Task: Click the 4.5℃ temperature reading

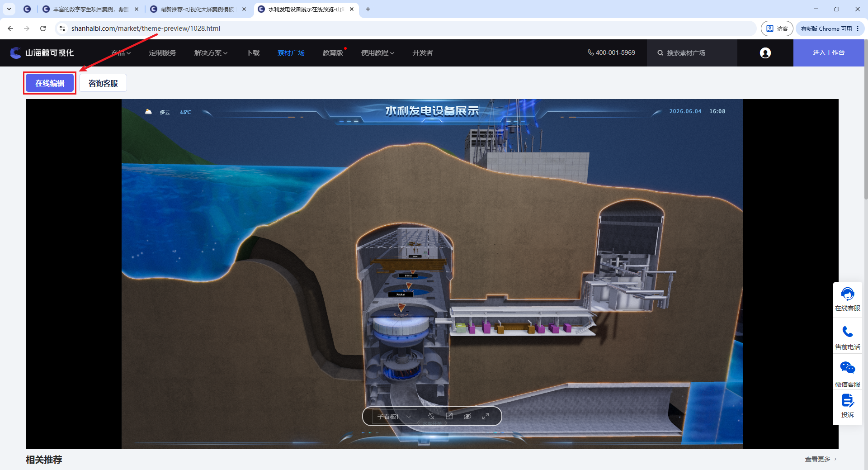Action: point(185,112)
